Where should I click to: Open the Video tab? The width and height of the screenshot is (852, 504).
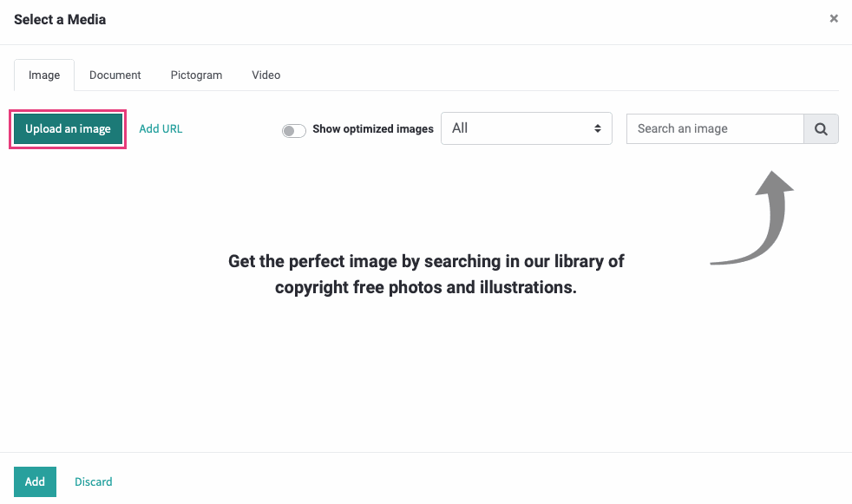(265, 75)
